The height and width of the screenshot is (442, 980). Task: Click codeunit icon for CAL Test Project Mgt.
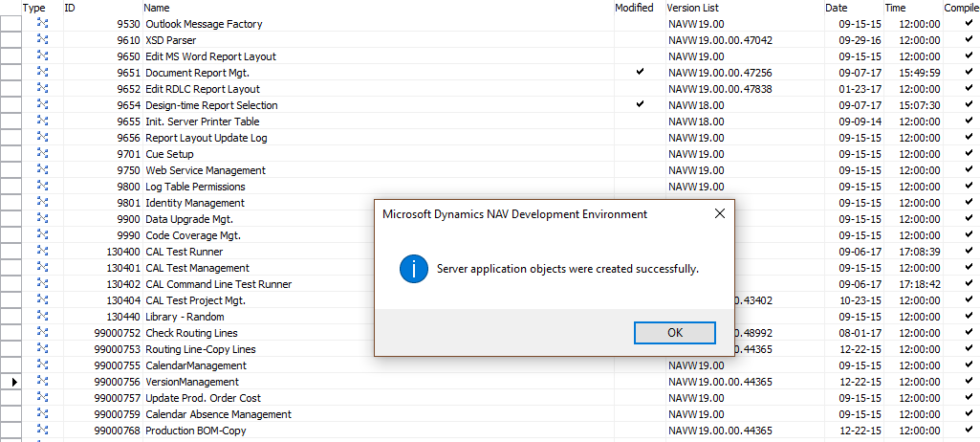(42, 300)
